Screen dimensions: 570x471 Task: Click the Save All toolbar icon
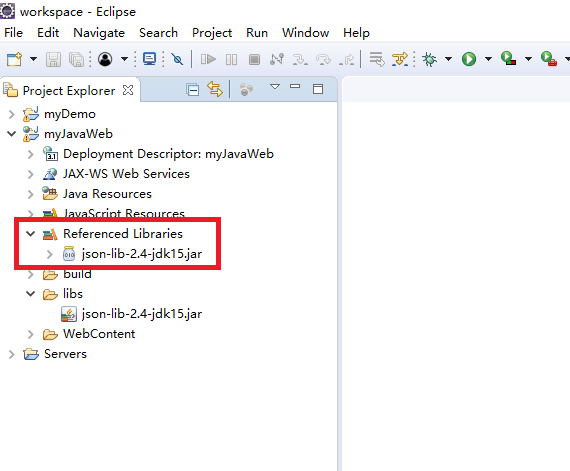(76, 59)
